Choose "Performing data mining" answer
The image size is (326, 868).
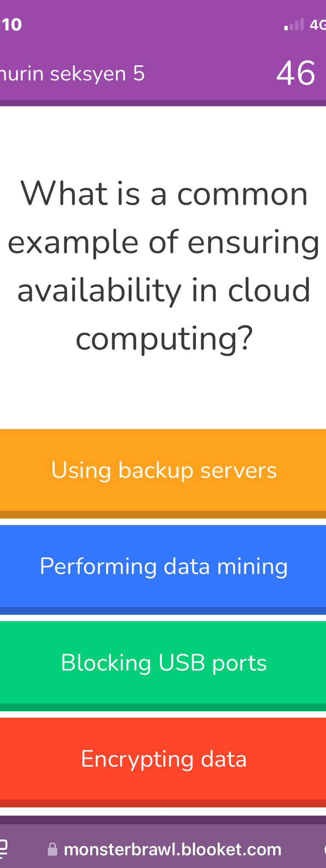coord(163,566)
